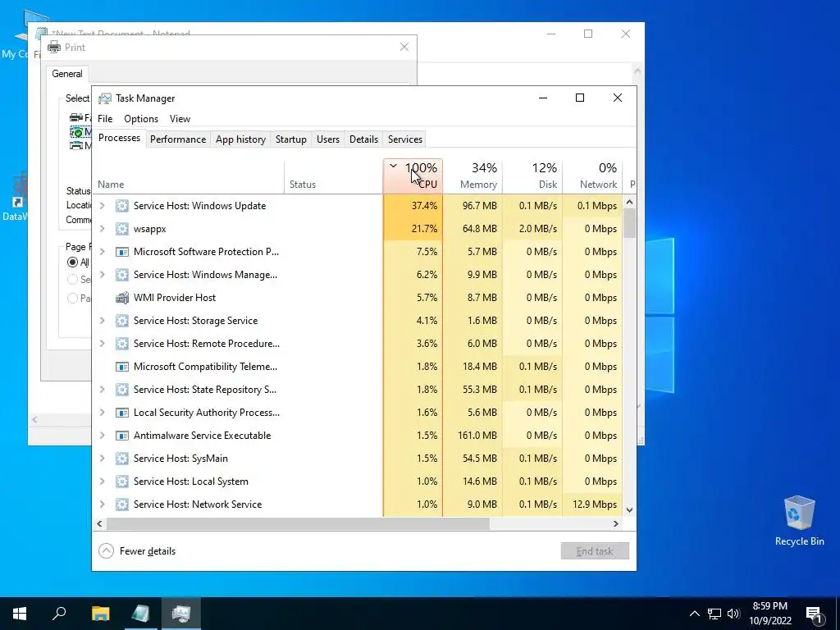This screenshot has width=840, height=630.
Task: Expand Local Security Authority Process row
Action: (x=103, y=413)
